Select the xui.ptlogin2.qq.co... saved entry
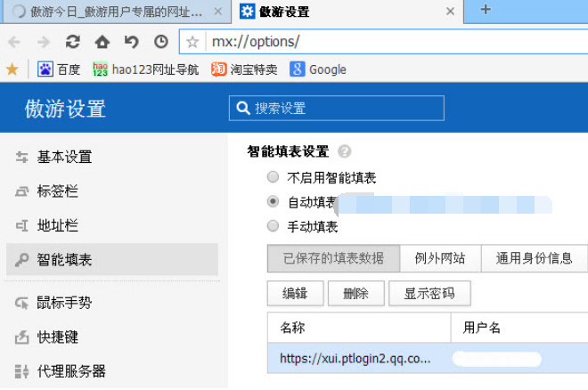This screenshot has height=390, width=588. click(x=428, y=359)
